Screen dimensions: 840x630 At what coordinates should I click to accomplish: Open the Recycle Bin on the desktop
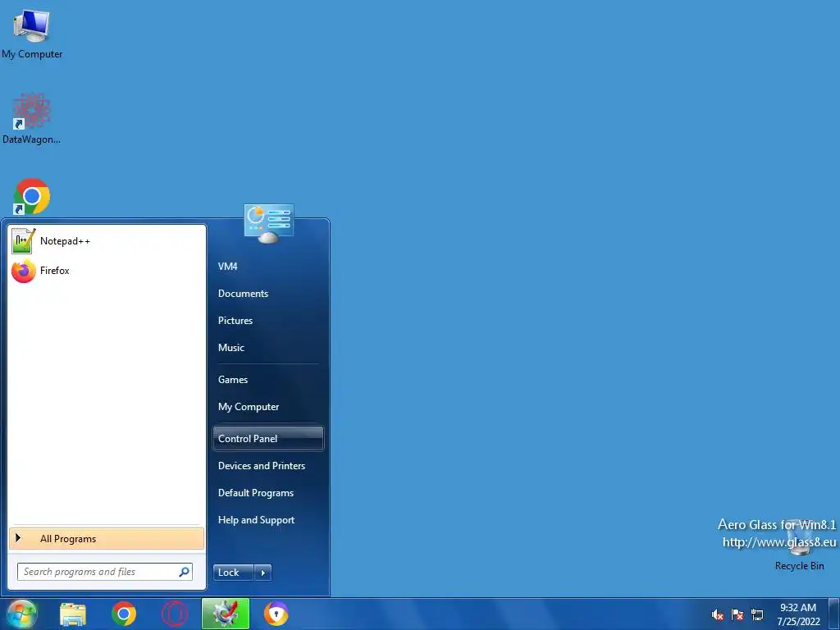tap(799, 546)
